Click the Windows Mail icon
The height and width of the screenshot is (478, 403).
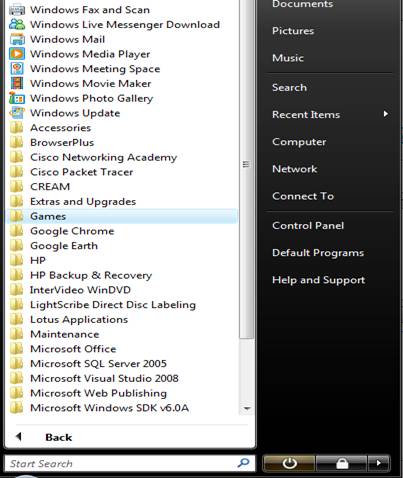pyautogui.click(x=17, y=39)
